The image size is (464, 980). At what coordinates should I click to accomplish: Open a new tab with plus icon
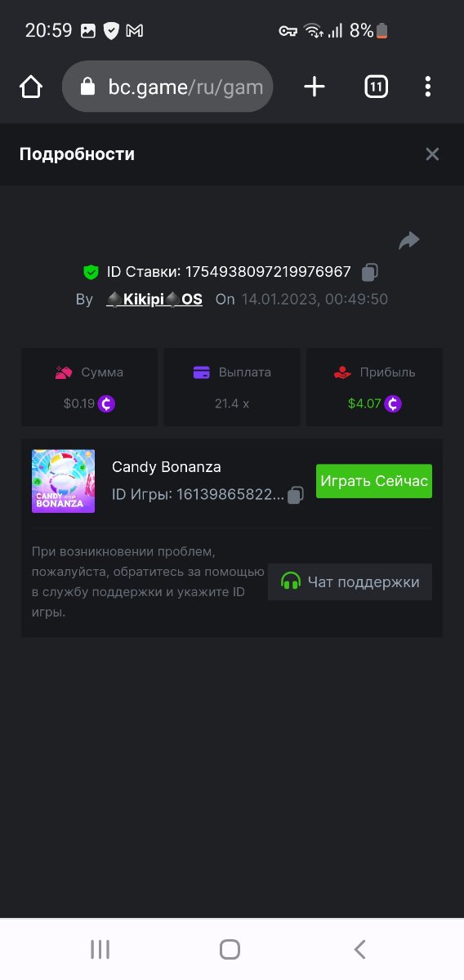tap(315, 87)
